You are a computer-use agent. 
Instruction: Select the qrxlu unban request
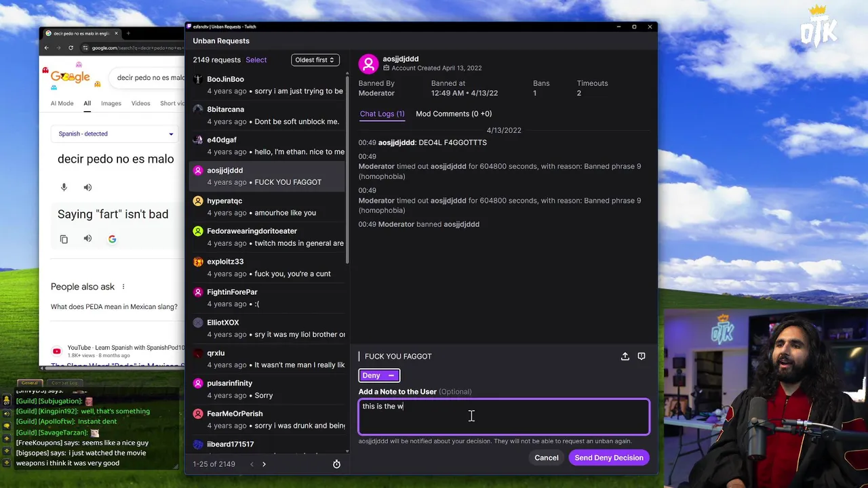click(x=268, y=359)
